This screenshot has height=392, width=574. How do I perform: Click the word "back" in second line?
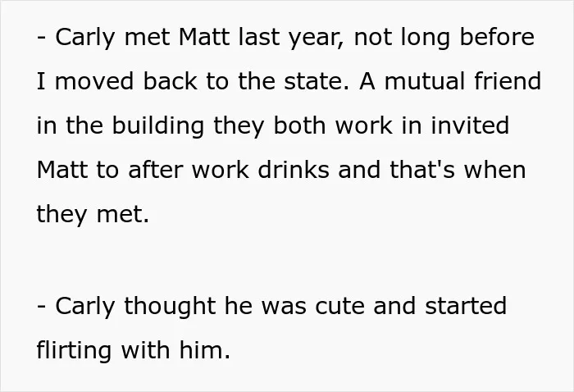point(171,81)
